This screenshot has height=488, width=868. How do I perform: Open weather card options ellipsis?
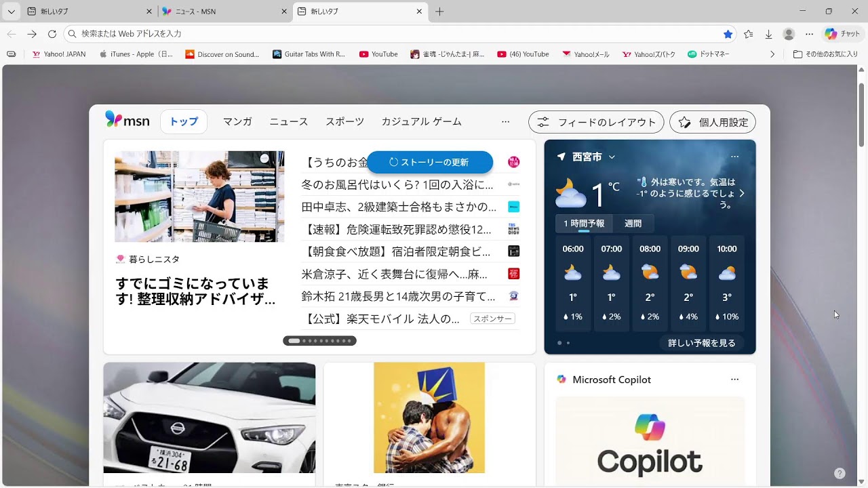pyautogui.click(x=734, y=157)
